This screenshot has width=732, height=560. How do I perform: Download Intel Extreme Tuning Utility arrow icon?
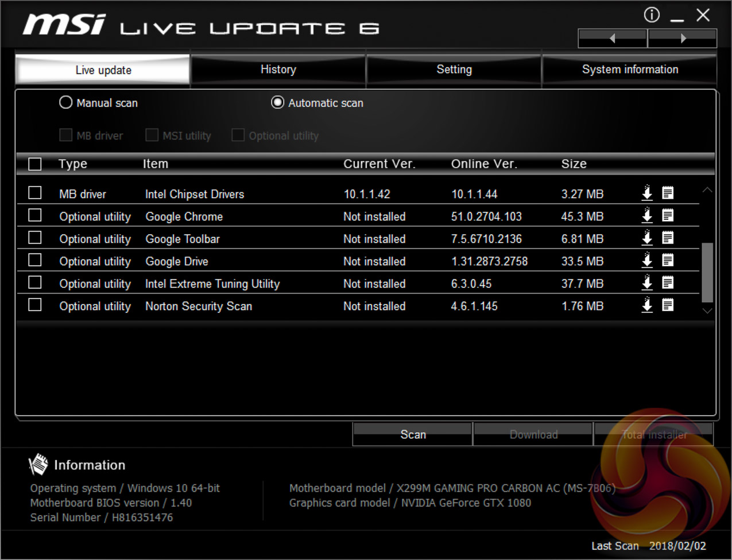click(647, 283)
